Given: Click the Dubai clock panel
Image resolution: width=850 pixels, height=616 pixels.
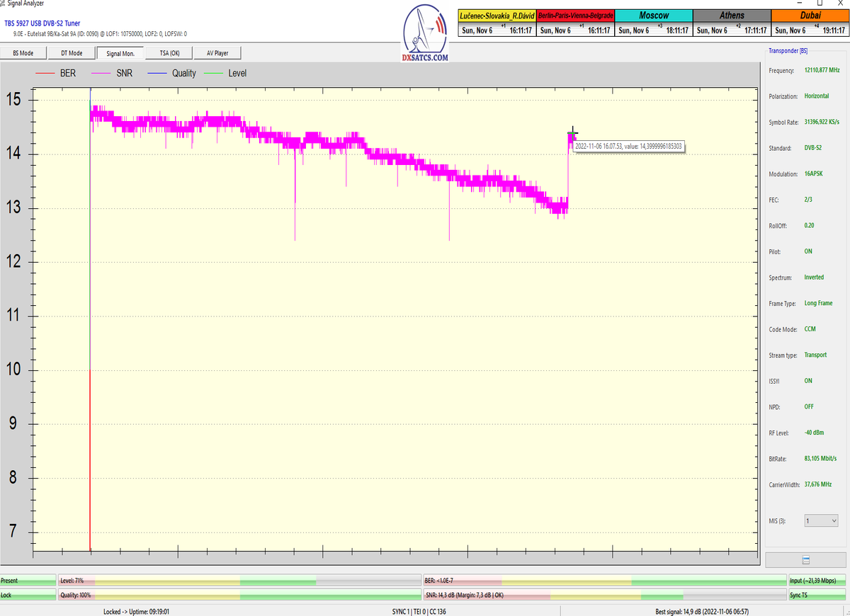Looking at the screenshot, I should 810,23.
